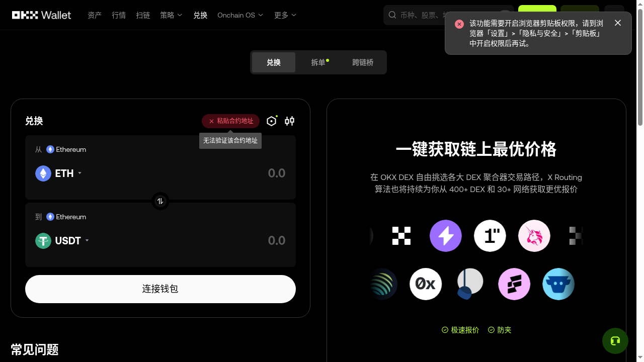The image size is (644, 362).
Task: Click the 一键获取链上最优价格 heading
Action: click(476, 149)
